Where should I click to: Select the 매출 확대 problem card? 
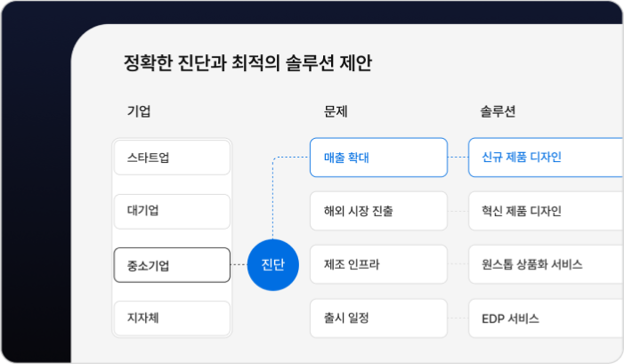(x=378, y=158)
